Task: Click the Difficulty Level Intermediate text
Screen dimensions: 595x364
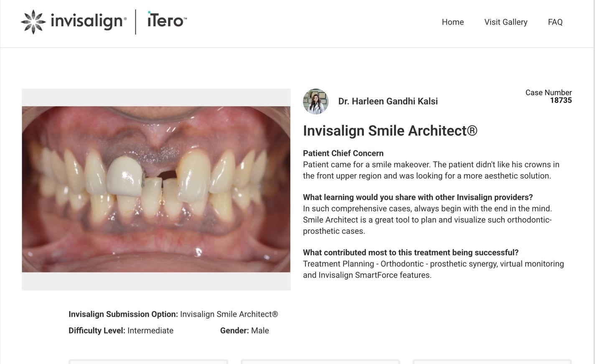Action: coord(121,331)
